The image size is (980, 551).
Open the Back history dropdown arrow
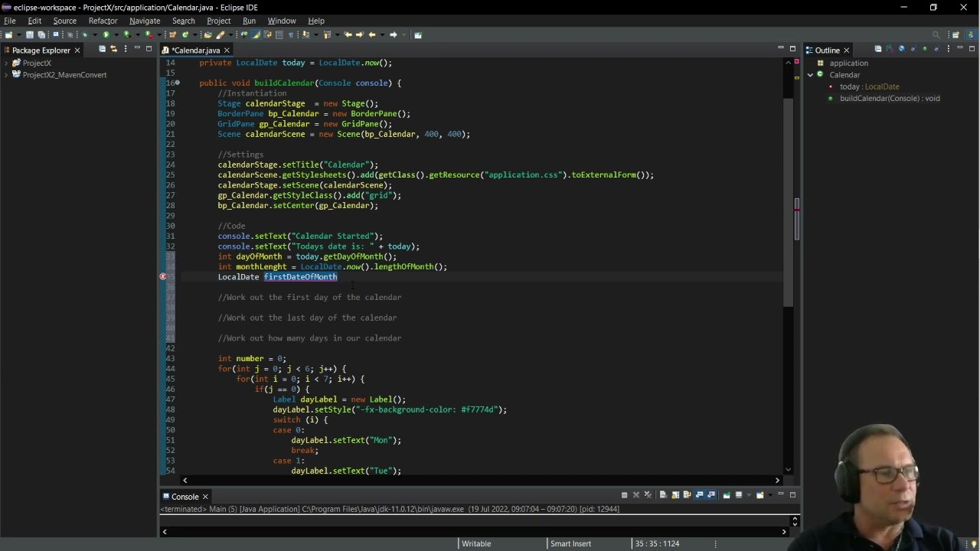tap(382, 34)
